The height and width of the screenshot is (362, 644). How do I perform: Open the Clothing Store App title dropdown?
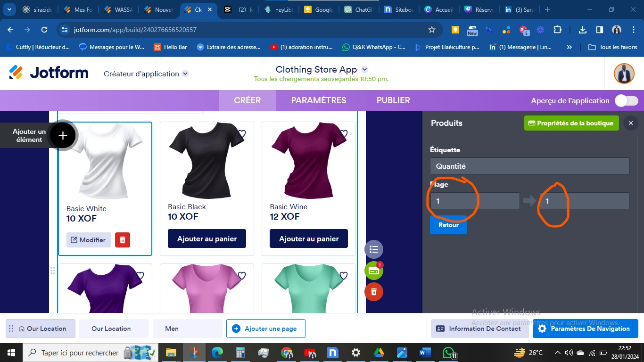pos(364,69)
